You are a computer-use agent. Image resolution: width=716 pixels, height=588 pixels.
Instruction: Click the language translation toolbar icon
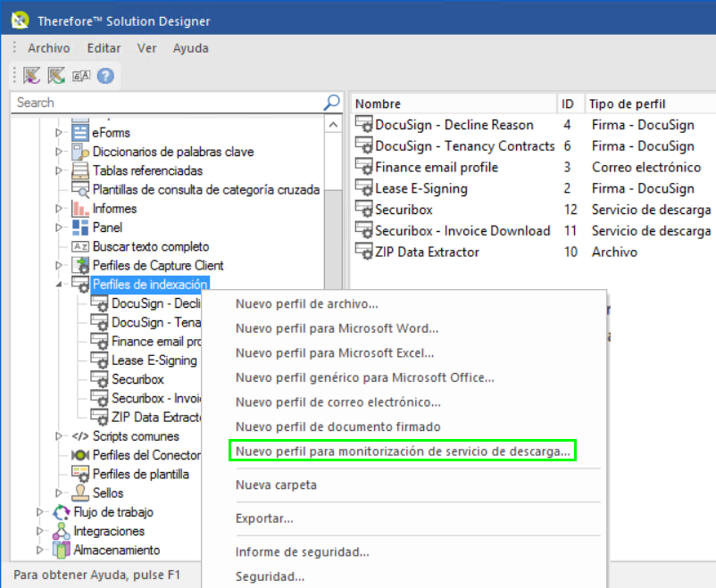[x=81, y=76]
